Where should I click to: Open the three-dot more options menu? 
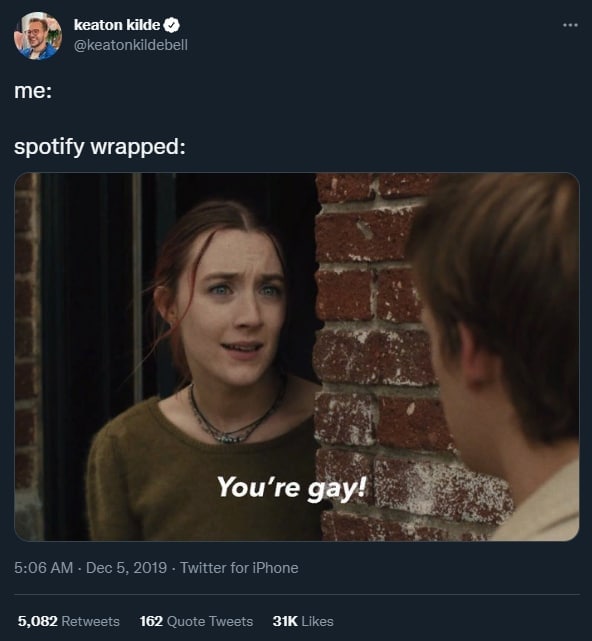[x=570, y=25]
